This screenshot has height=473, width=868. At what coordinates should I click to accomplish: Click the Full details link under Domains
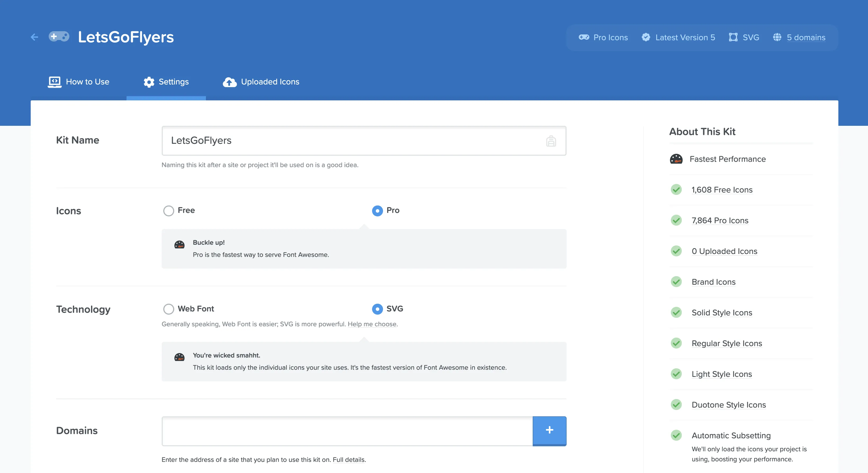coord(349,459)
